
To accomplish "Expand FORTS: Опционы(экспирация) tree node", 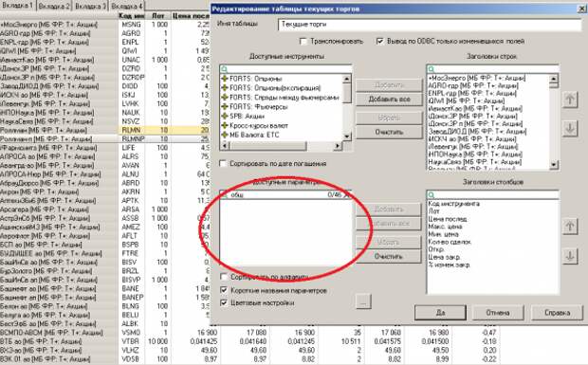I will (x=225, y=88).
